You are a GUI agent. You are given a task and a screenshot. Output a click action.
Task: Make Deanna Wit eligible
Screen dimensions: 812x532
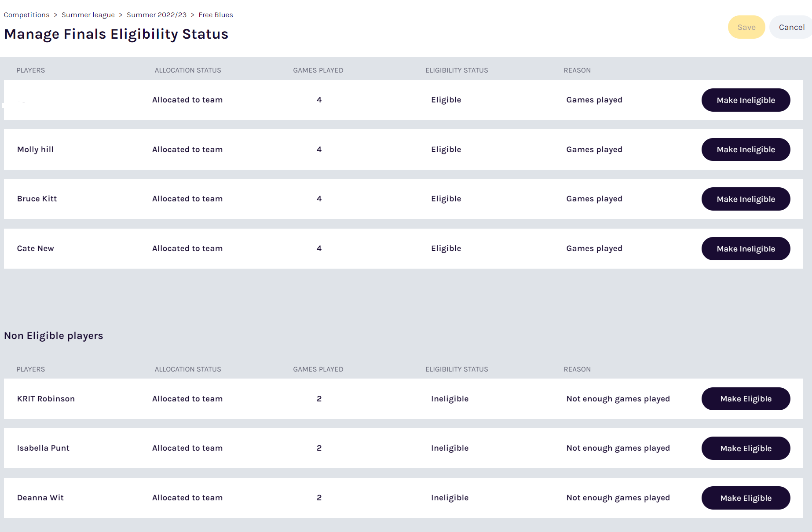coord(746,498)
